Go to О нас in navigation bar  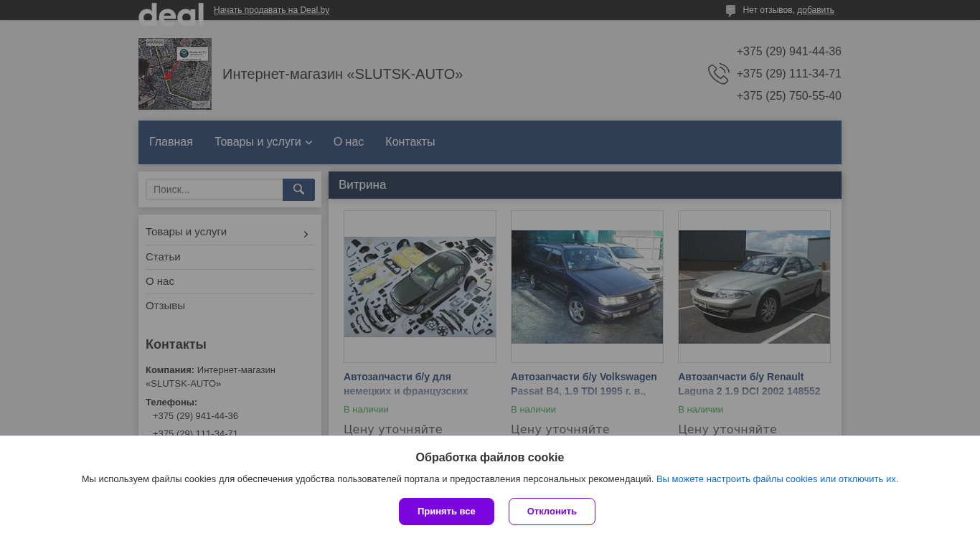[349, 142]
